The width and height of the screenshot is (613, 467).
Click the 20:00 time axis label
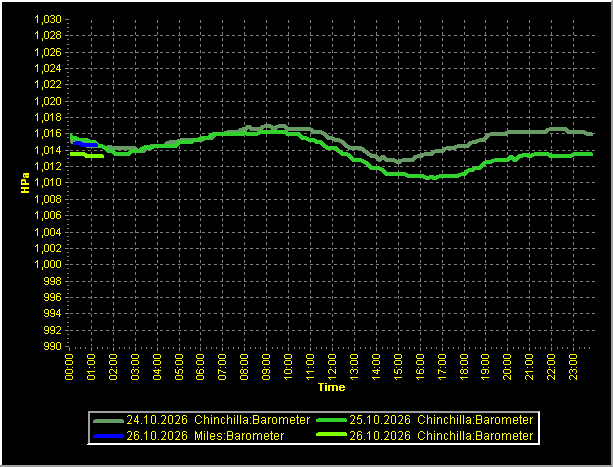[x=507, y=367]
